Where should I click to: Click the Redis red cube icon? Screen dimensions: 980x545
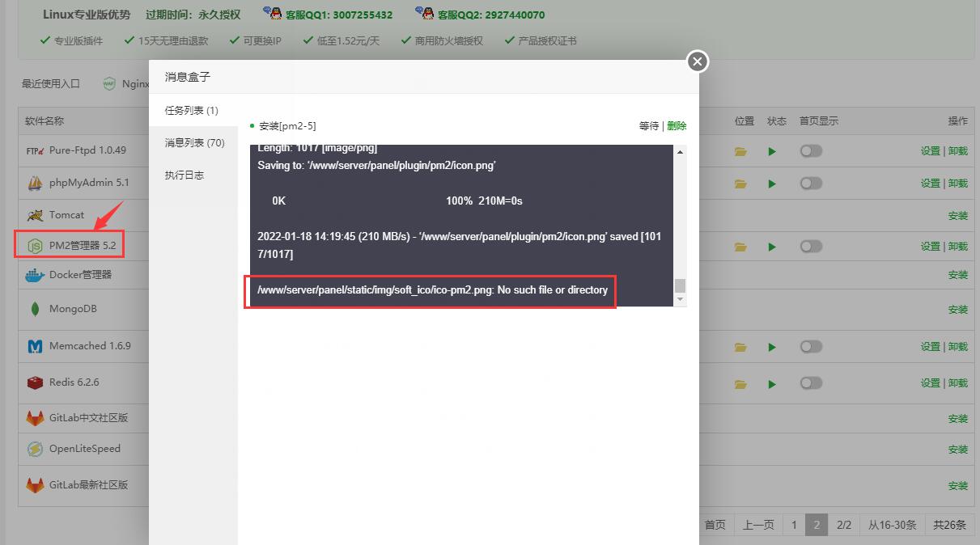coord(35,382)
